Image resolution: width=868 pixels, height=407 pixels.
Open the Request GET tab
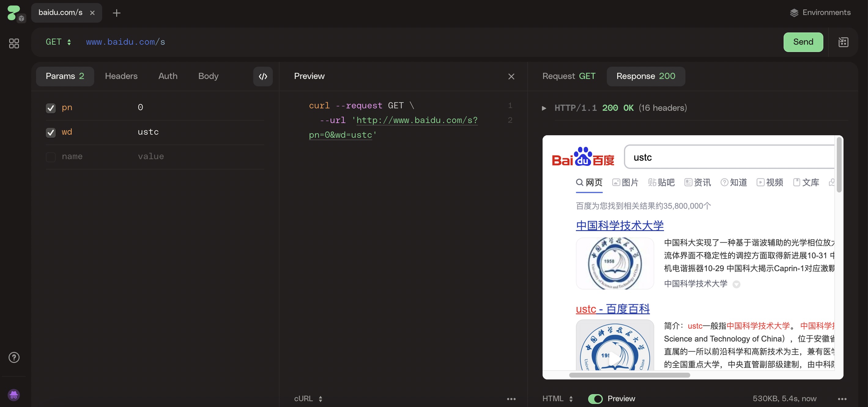(x=569, y=76)
